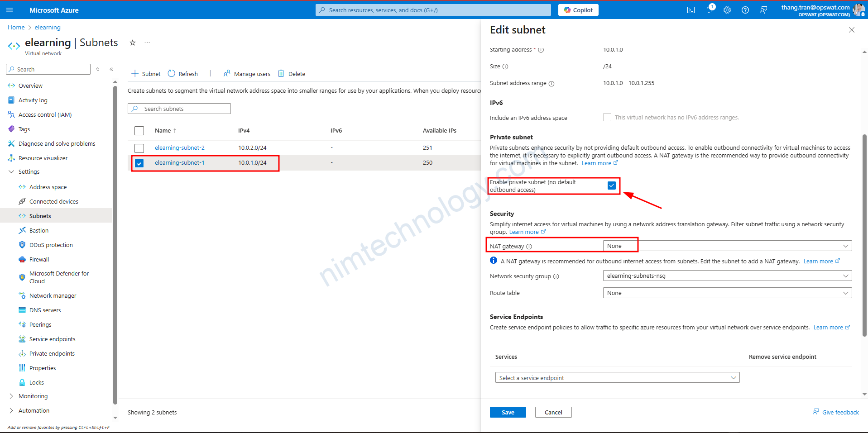Open Resource visualizer
Image resolution: width=868 pixels, height=433 pixels.
(43, 158)
